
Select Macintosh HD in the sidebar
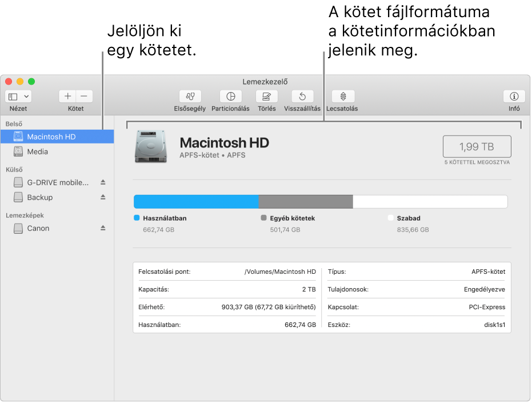coord(57,137)
